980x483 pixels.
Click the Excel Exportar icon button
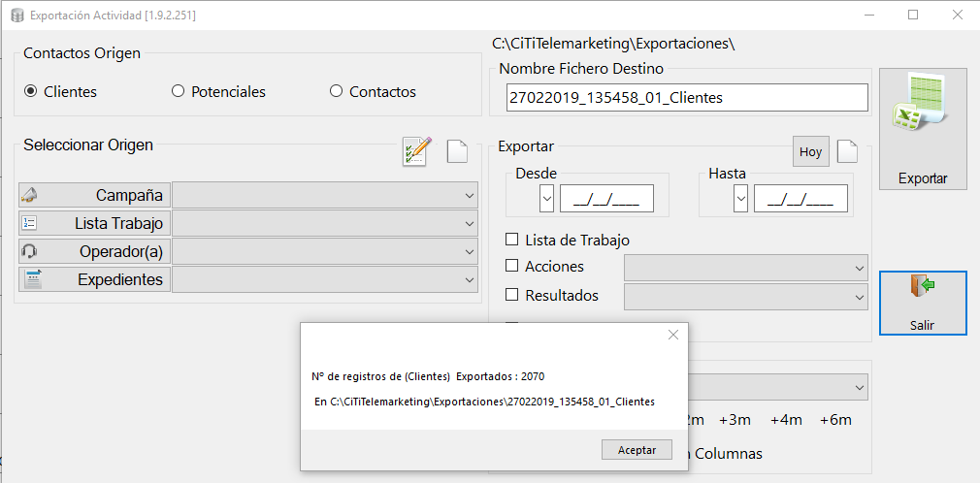923,128
